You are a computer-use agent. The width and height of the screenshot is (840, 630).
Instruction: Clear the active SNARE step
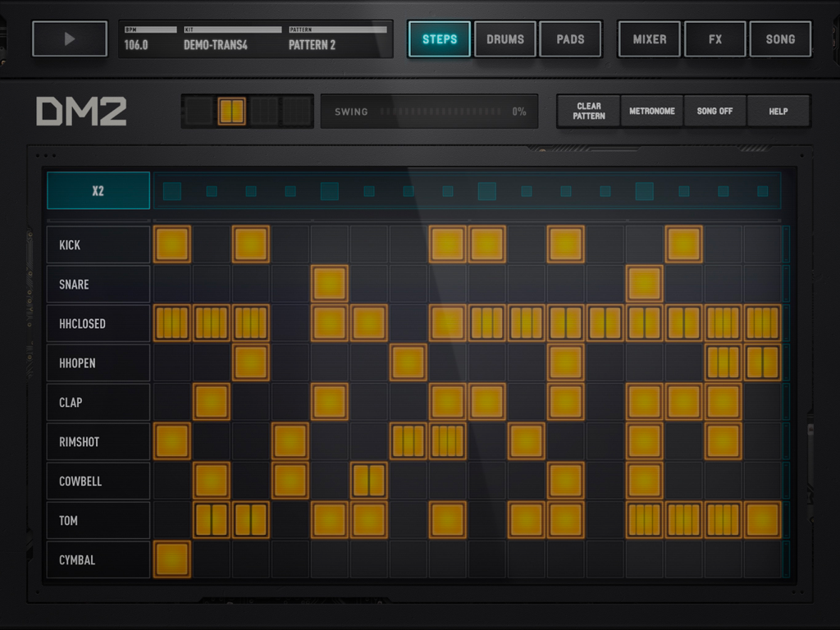(329, 284)
